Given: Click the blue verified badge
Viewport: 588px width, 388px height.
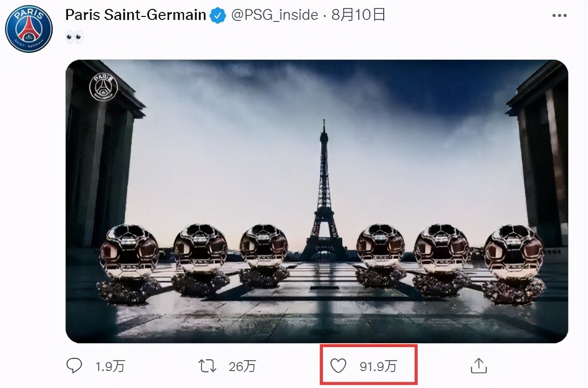Looking at the screenshot, I should [218, 15].
